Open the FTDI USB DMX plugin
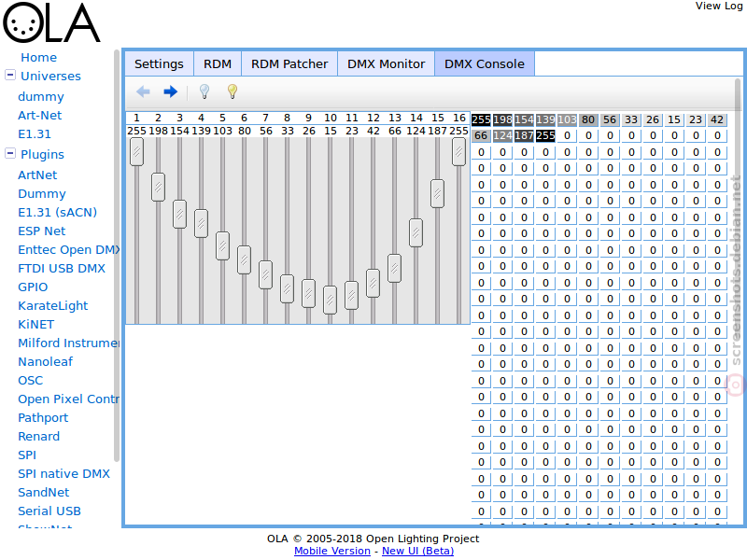 [x=62, y=268]
